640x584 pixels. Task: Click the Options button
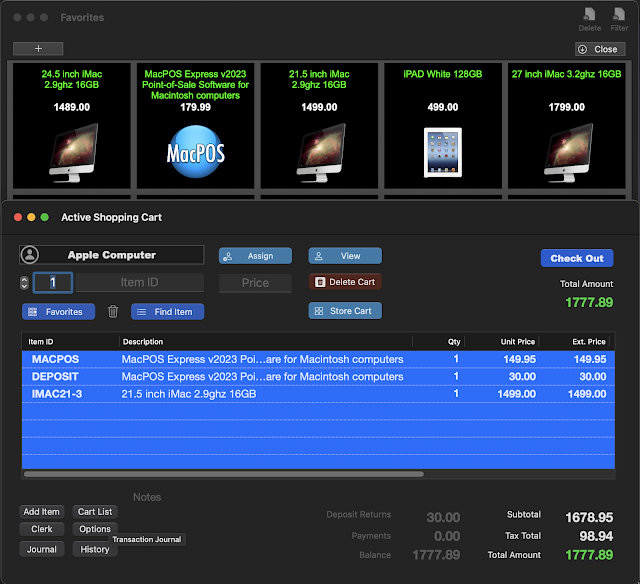click(95, 529)
